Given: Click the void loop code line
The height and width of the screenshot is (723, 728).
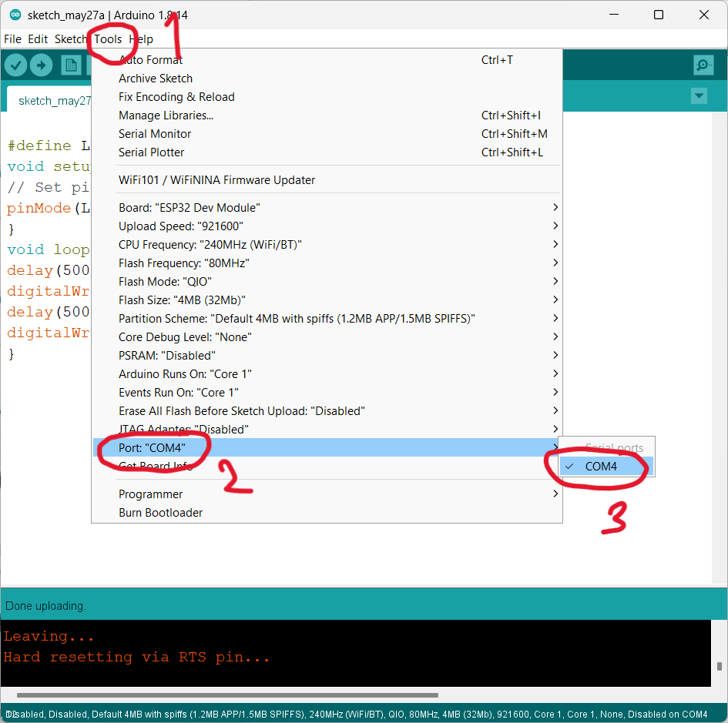Looking at the screenshot, I should coord(49,249).
